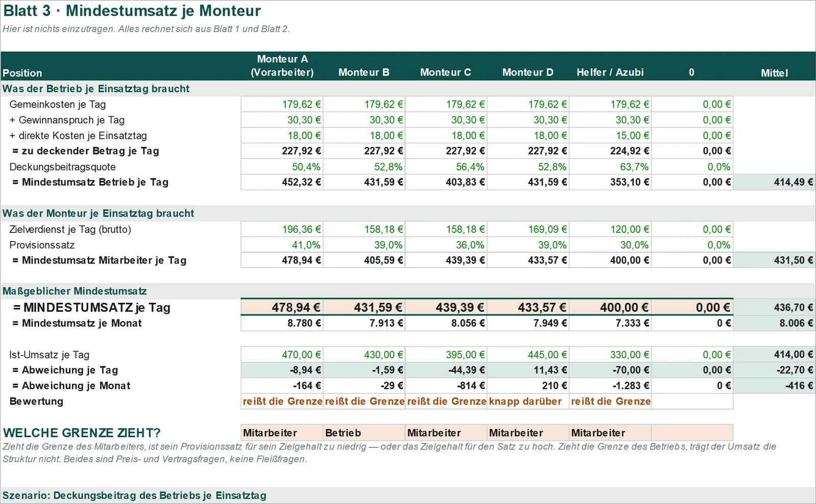Screen dimensions: 816x504
Task: Click section heading "Was der Betrieb je Einsatztag braucht"
Action: [96, 89]
